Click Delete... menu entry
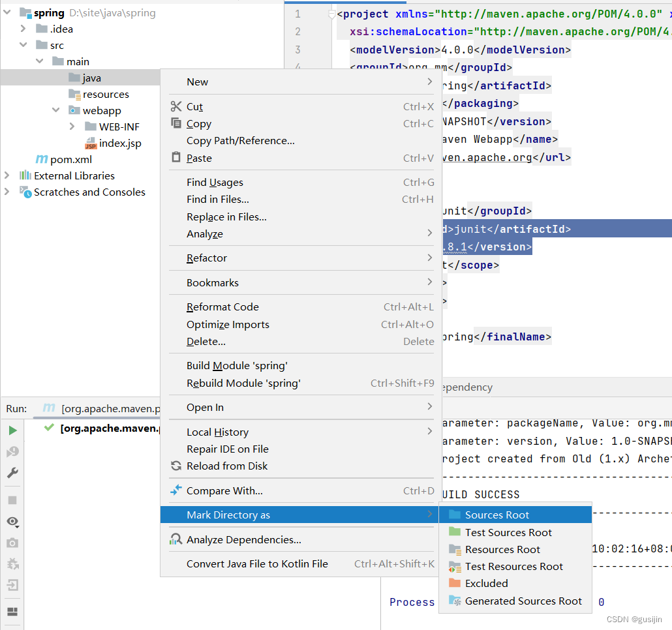The height and width of the screenshot is (630, 672). tap(301, 341)
